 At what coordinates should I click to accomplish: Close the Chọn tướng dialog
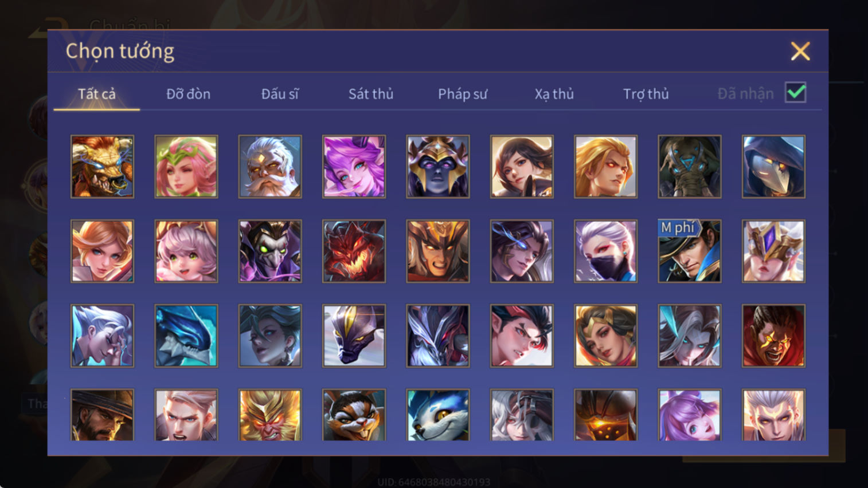coord(800,52)
